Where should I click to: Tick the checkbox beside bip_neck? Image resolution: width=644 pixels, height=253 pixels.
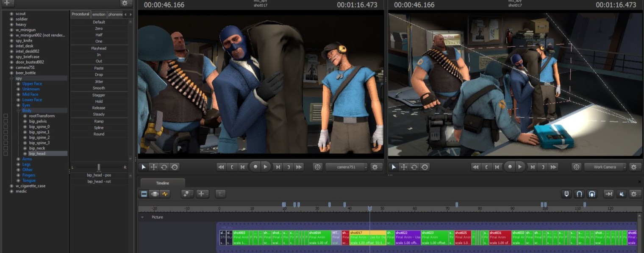6,148
